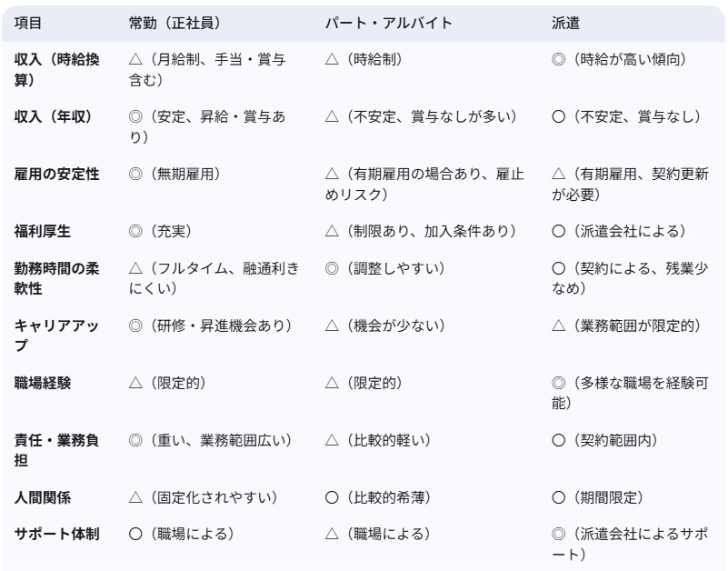Click the パート・アルバイト column header
This screenshot has height=571, width=728.
(x=389, y=23)
